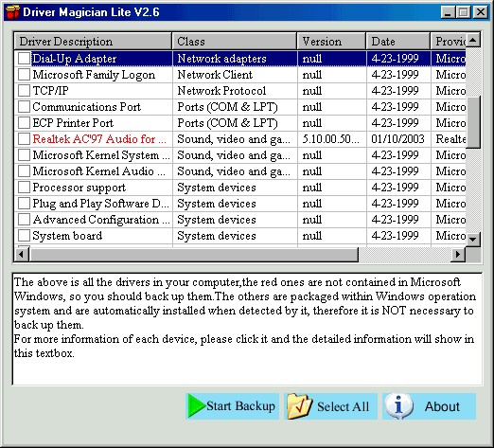Image resolution: width=494 pixels, height=448 pixels.
Task: Click the folder checkmark Select All icon
Action: pos(299,406)
